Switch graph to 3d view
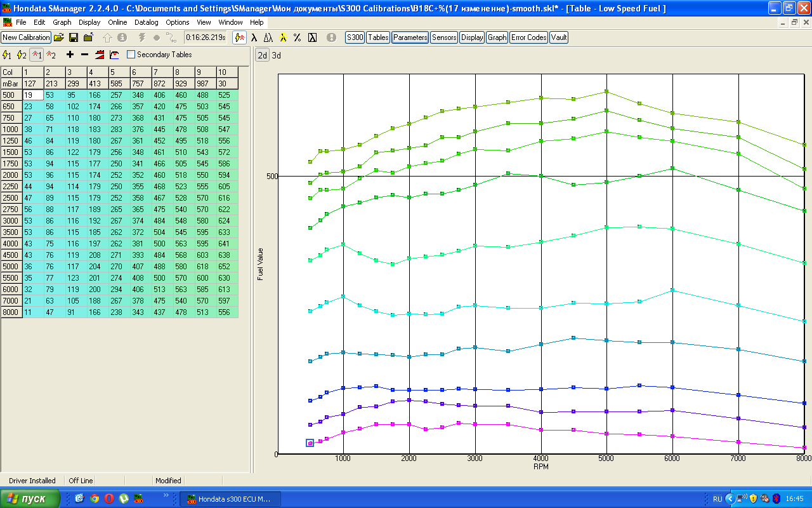 pos(277,55)
